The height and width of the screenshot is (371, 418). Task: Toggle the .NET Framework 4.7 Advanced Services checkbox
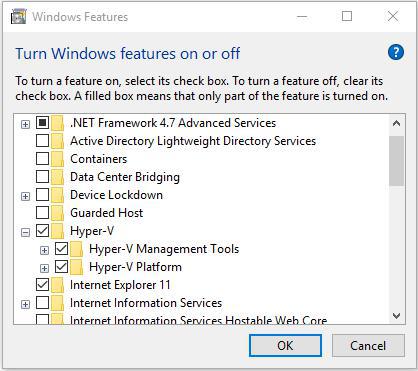(42, 123)
